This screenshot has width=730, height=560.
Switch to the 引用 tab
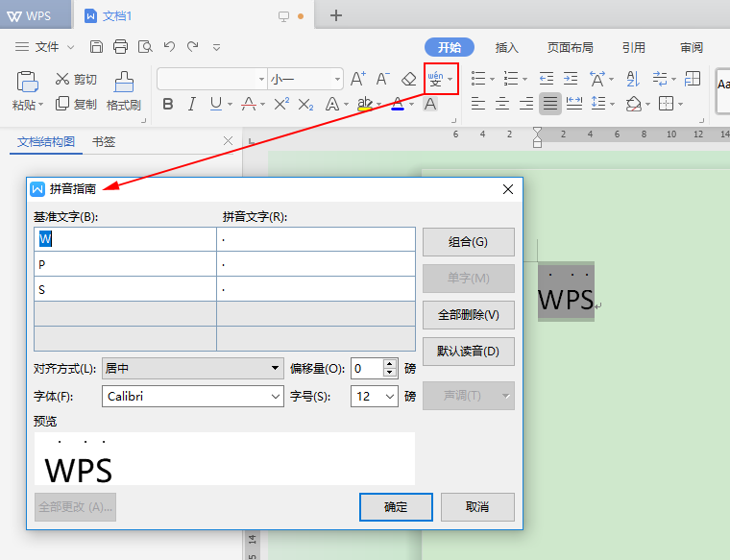coord(634,47)
